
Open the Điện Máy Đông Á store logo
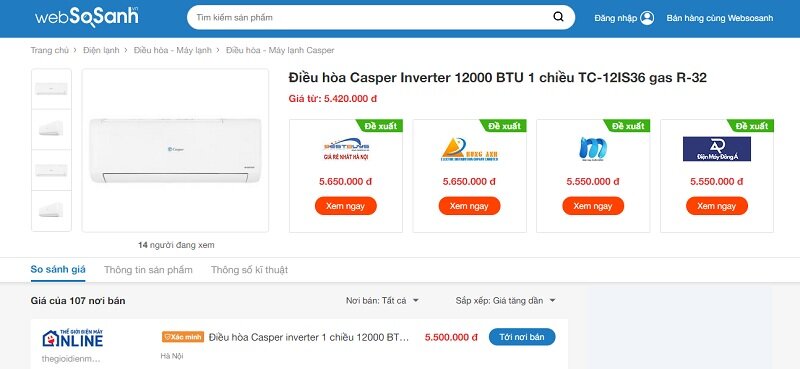(x=716, y=149)
